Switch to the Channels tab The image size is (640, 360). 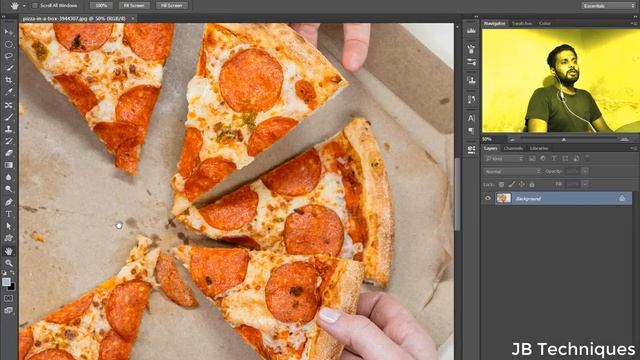(x=513, y=148)
